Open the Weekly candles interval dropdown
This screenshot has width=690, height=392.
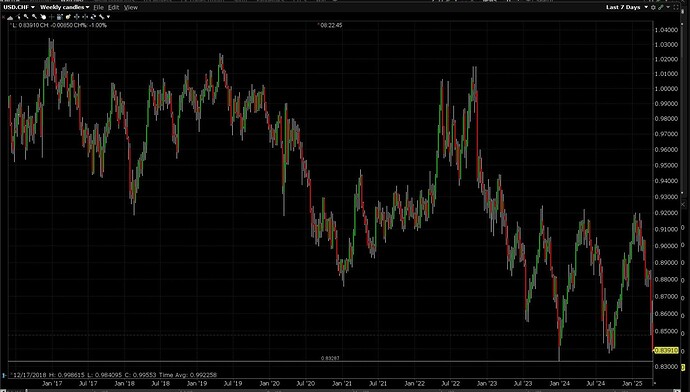click(x=64, y=7)
